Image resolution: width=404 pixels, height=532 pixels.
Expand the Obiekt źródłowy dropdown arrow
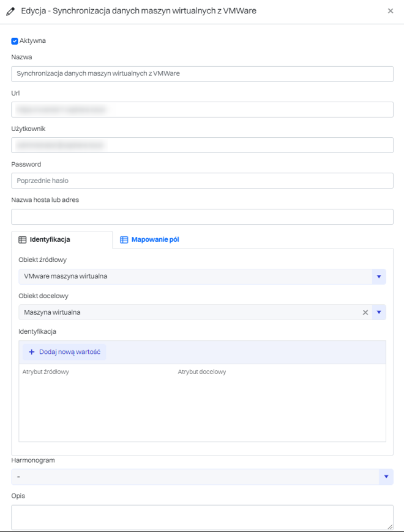click(379, 277)
